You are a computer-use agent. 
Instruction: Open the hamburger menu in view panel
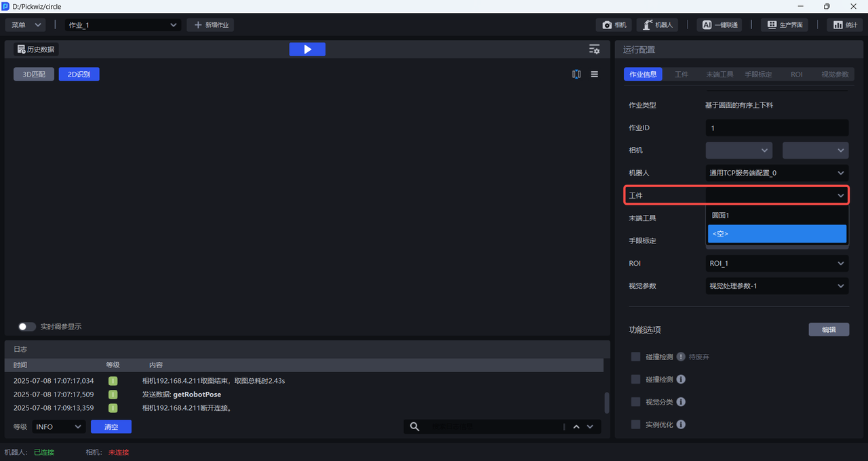click(595, 75)
